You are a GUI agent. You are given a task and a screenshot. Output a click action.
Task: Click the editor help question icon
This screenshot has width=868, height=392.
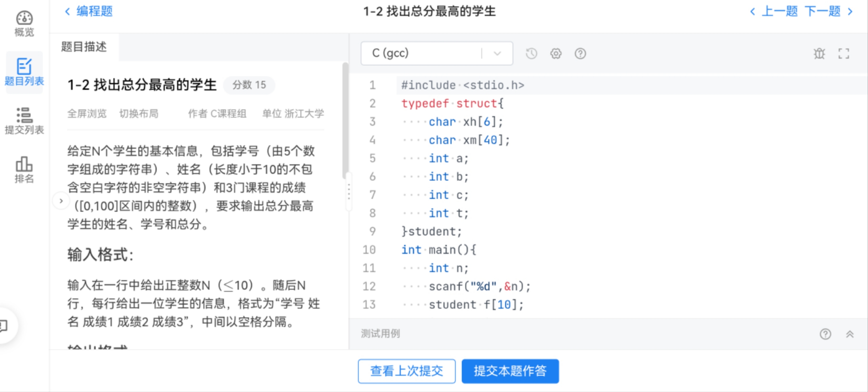click(x=580, y=54)
